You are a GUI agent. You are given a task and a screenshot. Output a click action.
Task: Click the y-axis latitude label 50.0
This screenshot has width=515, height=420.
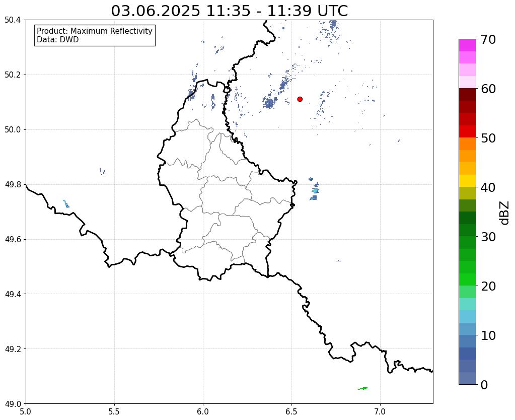[13, 130]
